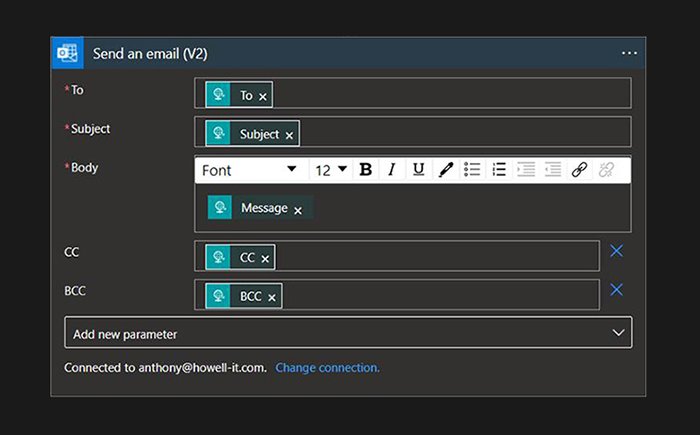This screenshot has height=435, width=700.
Task: Insert a bulleted list in Body
Action: click(x=472, y=170)
